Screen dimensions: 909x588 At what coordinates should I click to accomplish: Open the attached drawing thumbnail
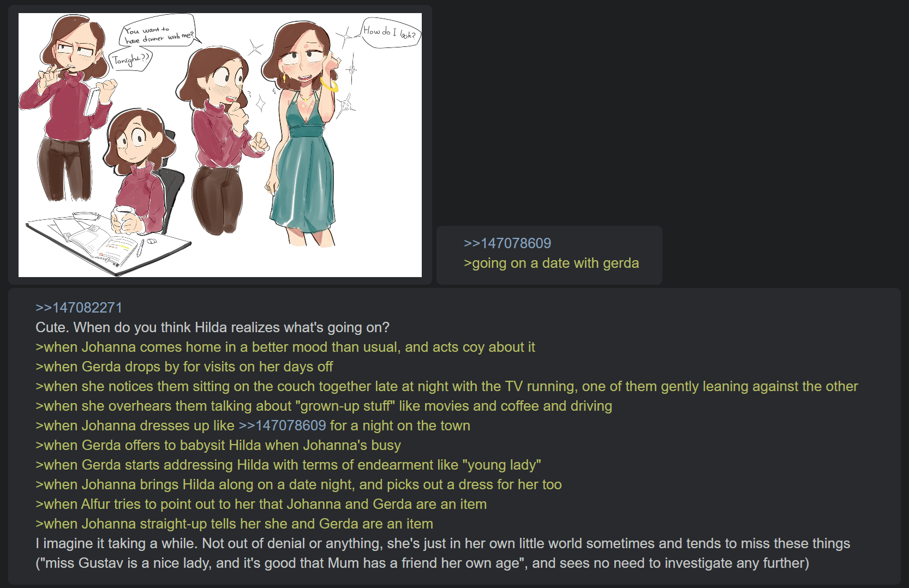pos(220,145)
